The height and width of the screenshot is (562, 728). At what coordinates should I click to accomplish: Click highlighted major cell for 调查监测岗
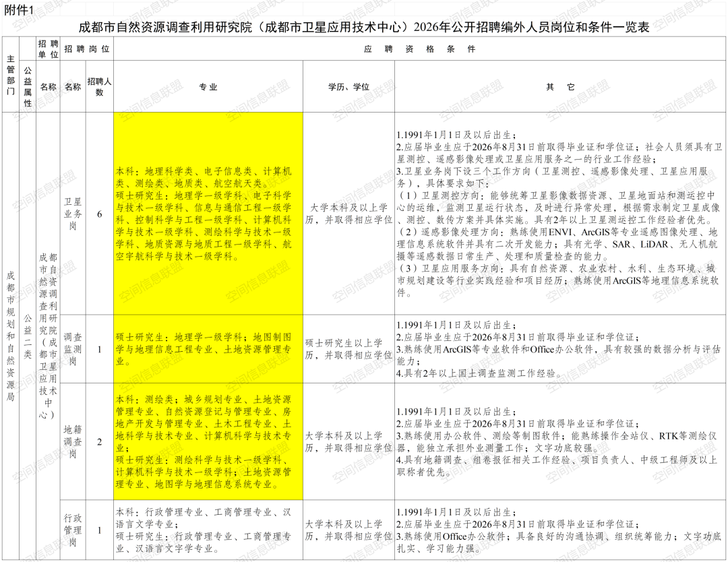pyautogui.click(x=208, y=348)
